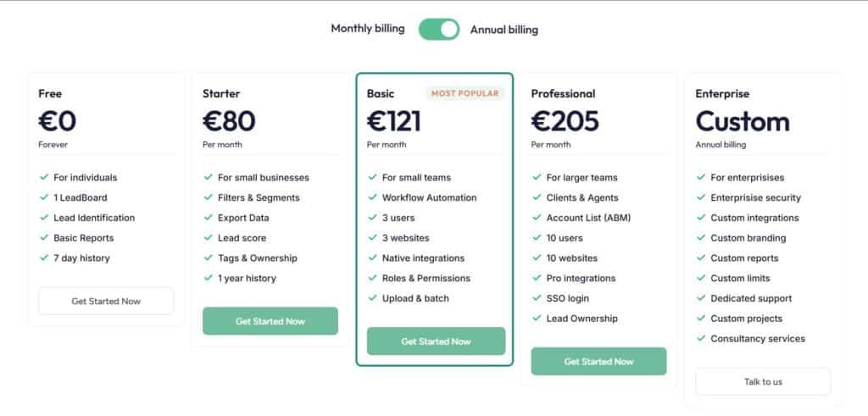Click check icon next to Export Data
Image resolution: width=868 pixels, height=416 pixels.
[x=209, y=218]
